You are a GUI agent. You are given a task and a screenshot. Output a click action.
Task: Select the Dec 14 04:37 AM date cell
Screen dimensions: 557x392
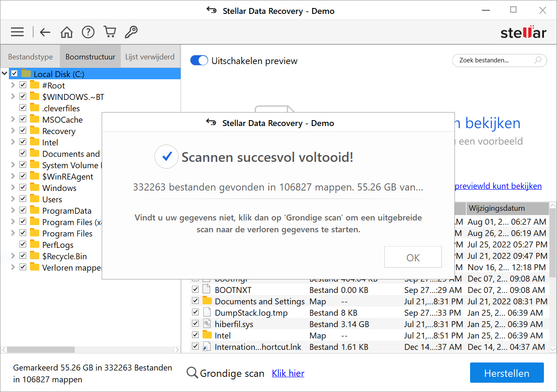pos(506,346)
